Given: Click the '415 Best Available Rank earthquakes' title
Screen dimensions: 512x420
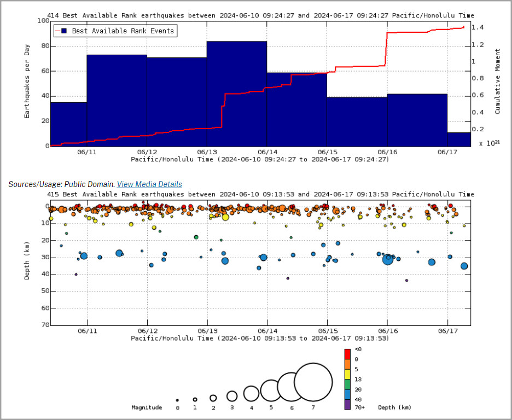Looking at the screenshot, I should (260, 194).
